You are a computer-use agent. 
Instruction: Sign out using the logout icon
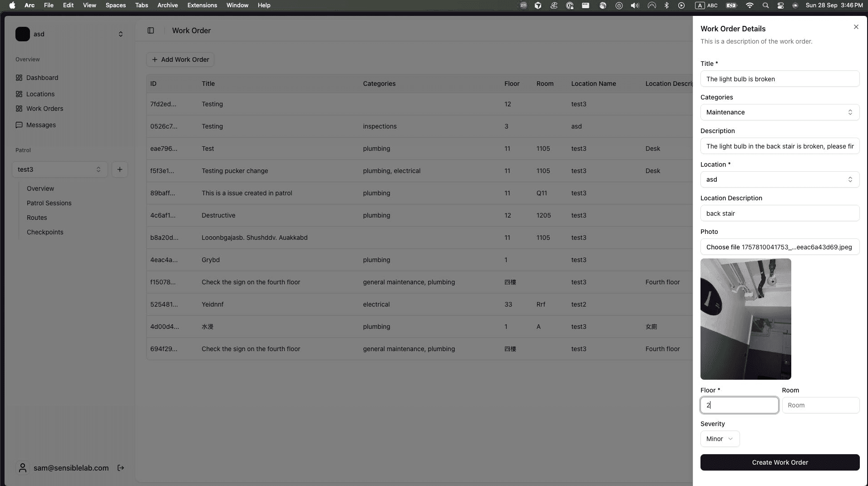120,468
